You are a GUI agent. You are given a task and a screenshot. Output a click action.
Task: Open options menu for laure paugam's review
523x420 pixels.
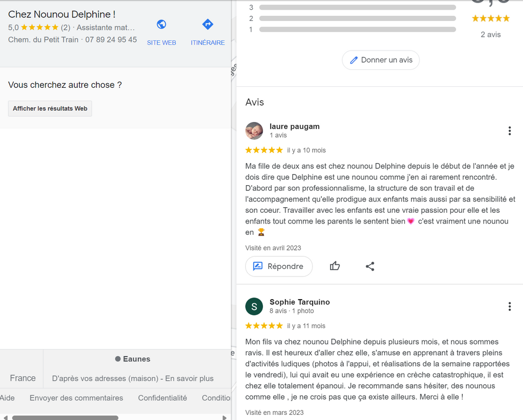point(509,131)
